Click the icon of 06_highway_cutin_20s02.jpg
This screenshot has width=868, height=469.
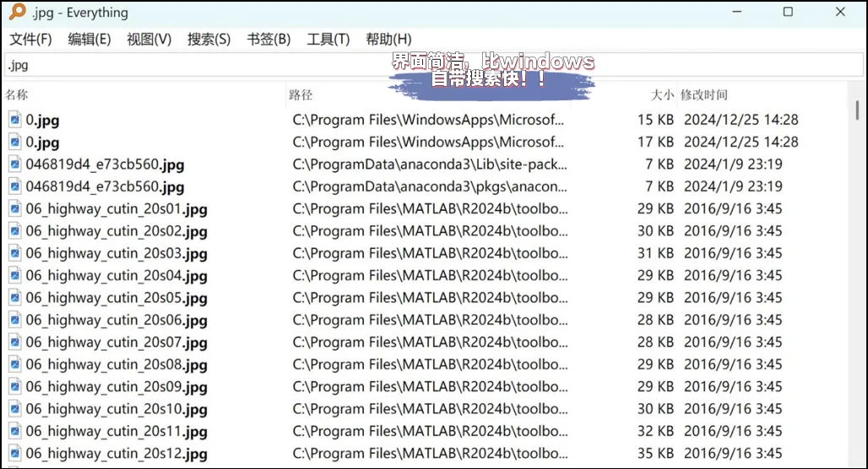click(15, 230)
